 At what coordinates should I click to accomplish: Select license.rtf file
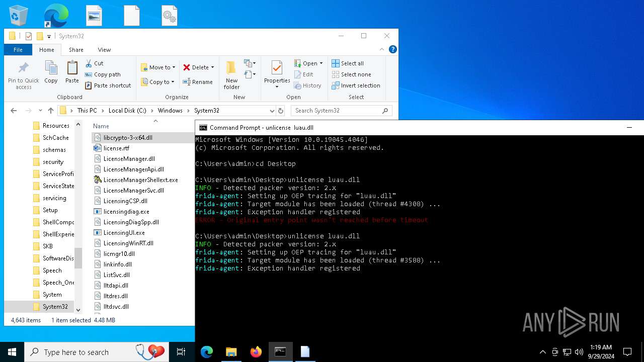[116, 148]
